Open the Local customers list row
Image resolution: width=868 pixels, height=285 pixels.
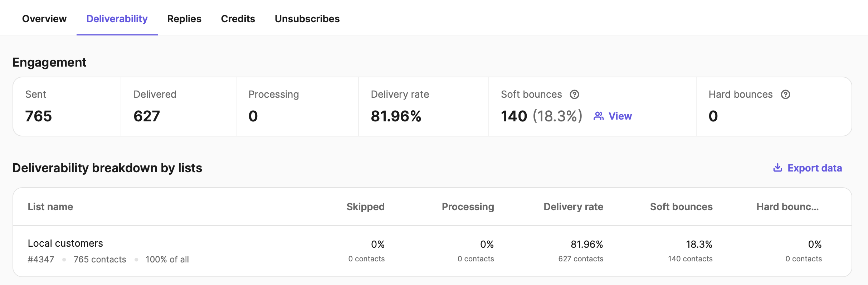tap(65, 243)
